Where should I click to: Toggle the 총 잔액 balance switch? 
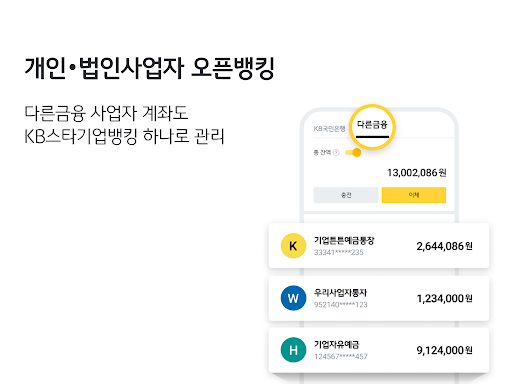click(353, 153)
